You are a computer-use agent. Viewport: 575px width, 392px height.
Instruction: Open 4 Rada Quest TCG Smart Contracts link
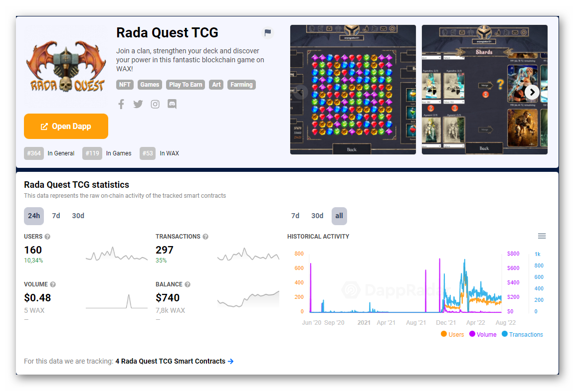pyautogui.click(x=171, y=361)
